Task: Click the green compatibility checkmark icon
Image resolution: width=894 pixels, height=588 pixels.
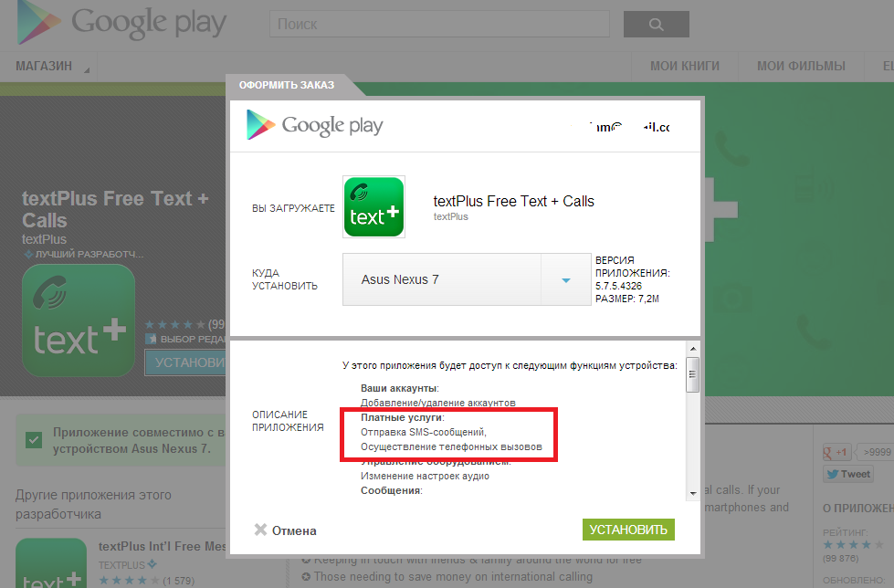Action: pos(34,440)
